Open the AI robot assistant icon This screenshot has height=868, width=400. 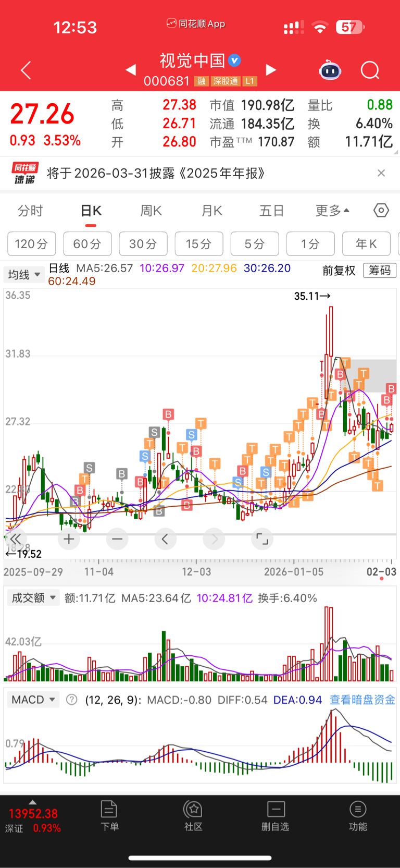[330, 70]
